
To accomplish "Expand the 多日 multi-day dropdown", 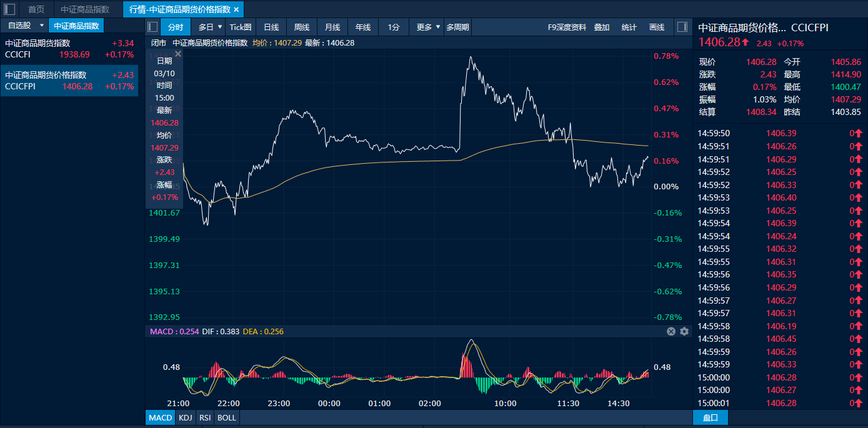I will [219, 27].
